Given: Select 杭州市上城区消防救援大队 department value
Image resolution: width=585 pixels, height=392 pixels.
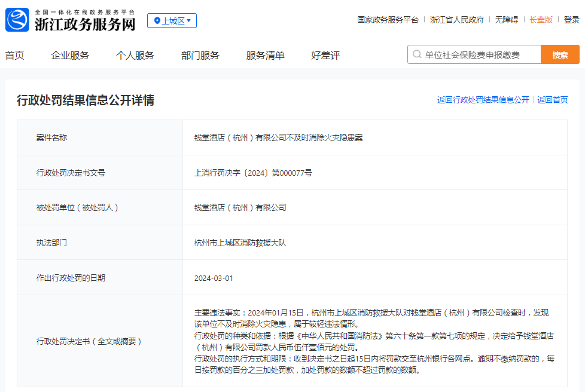Looking at the screenshot, I should click(x=240, y=243).
